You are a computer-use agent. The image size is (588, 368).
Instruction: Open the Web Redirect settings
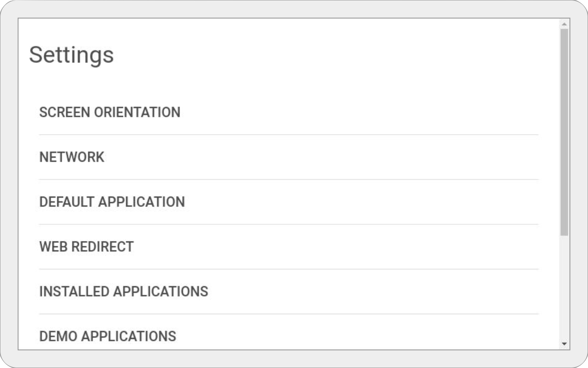[x=288, y=247]
